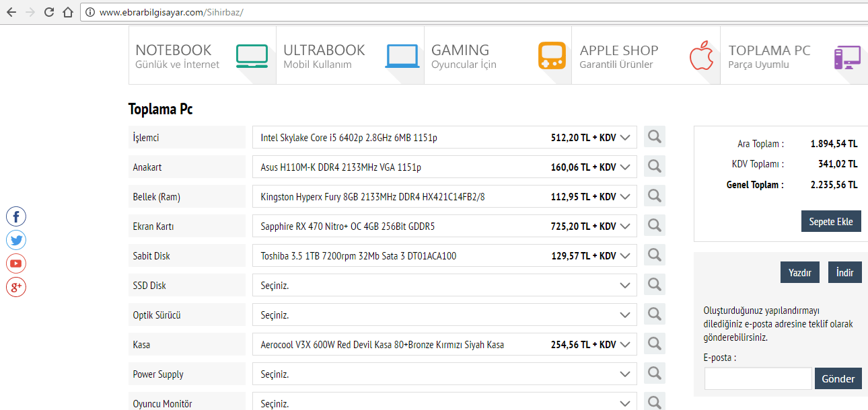
Task: Open the İşlemci processor dropdown
Action: point(445,138)
